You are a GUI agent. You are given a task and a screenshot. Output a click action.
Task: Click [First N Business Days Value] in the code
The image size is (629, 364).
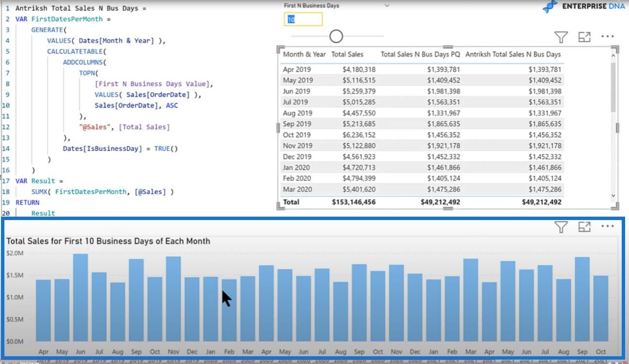(x=152, y=84)
